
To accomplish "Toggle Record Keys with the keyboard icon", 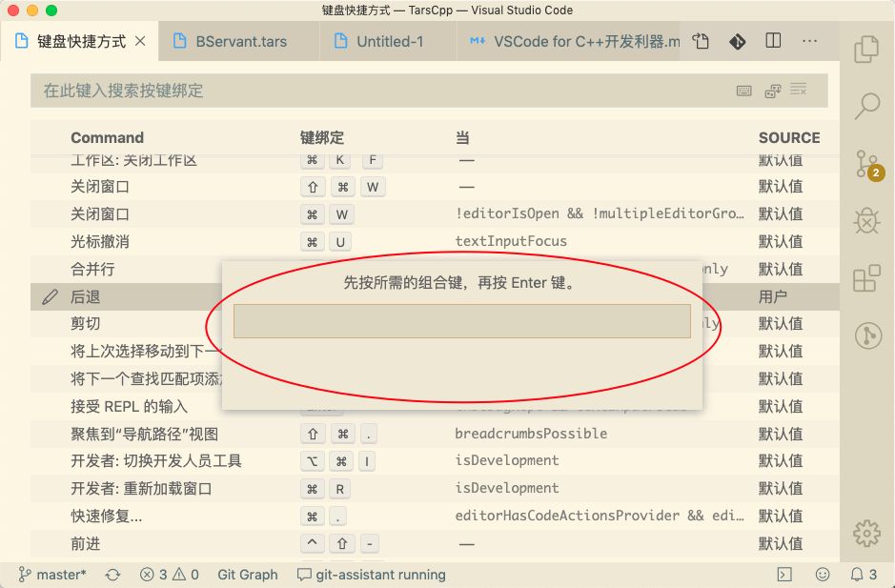I will (x=744, y=91).
